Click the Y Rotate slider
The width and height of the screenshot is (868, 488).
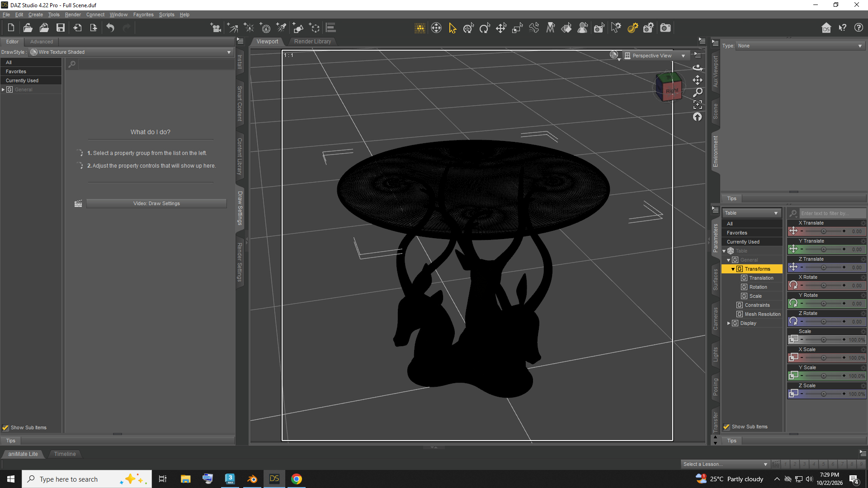click(x=823, y=304)
